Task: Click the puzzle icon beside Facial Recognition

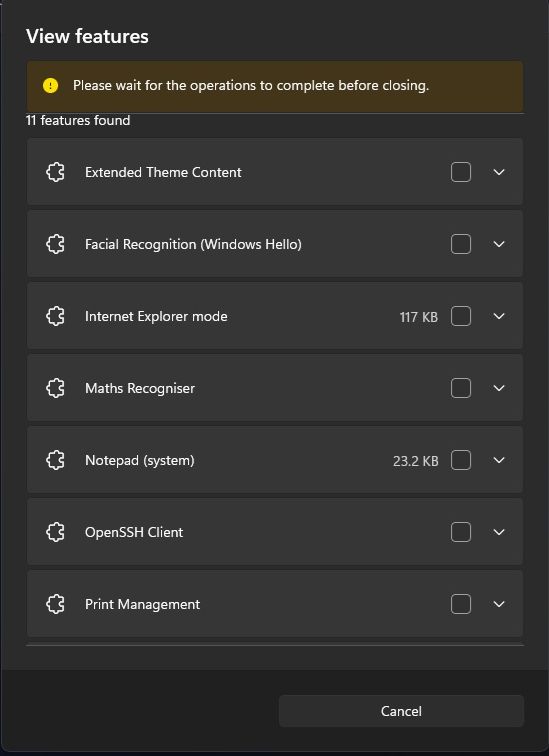Action: pos(55,244)
